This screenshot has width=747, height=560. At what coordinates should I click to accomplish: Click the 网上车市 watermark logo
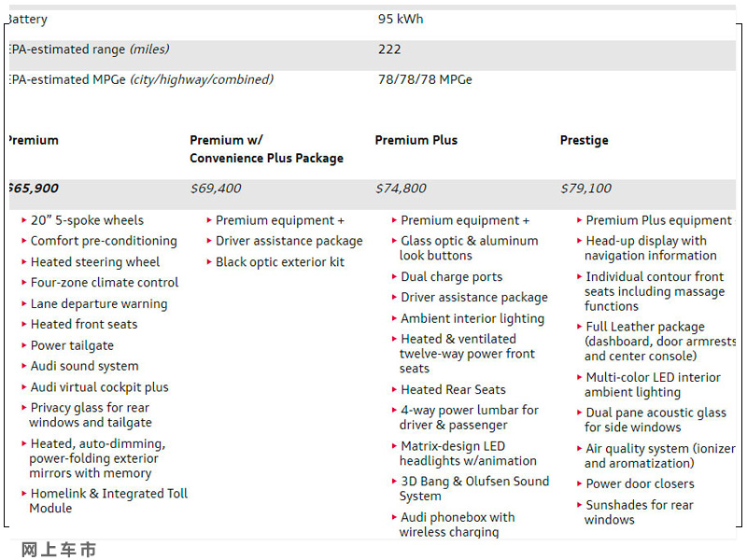pos(59,550)
